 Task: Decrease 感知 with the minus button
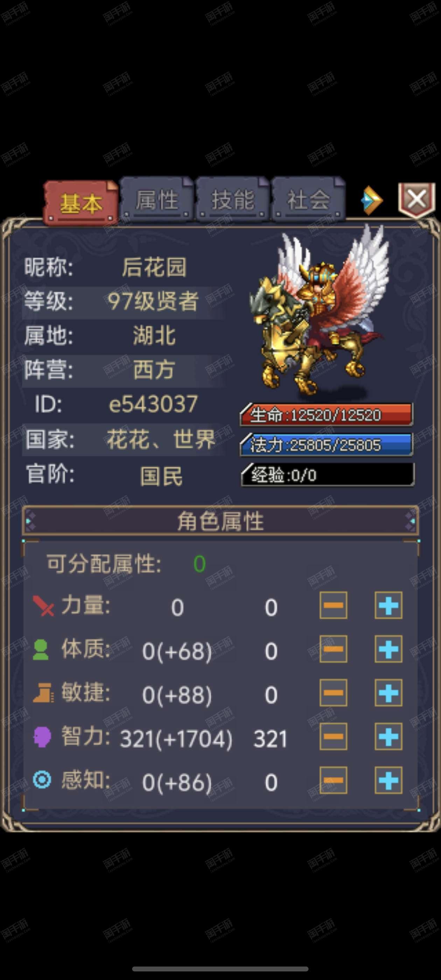click(x=333, y=780)
